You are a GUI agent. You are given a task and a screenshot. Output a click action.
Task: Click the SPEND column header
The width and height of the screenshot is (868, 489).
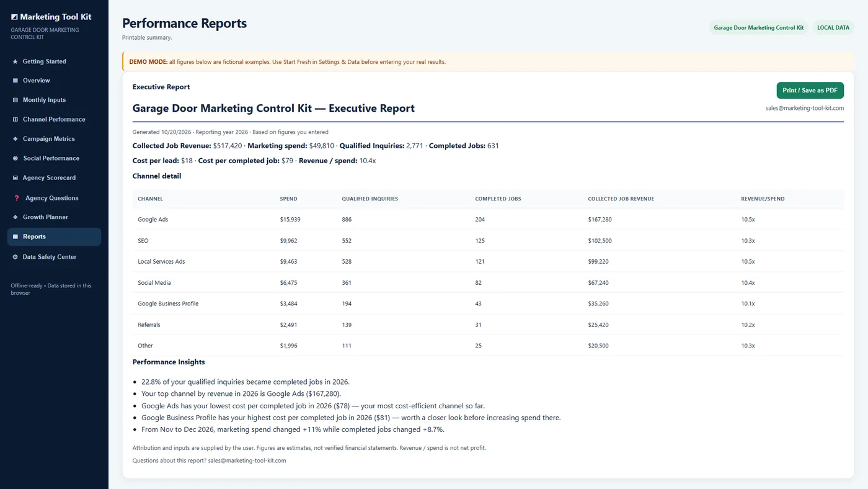point(288,199)
